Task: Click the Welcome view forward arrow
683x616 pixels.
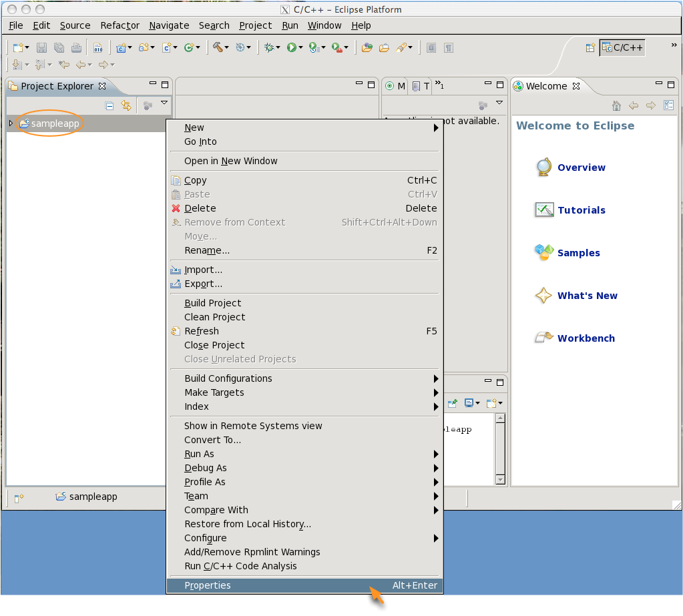Action: tap(651, 105)
